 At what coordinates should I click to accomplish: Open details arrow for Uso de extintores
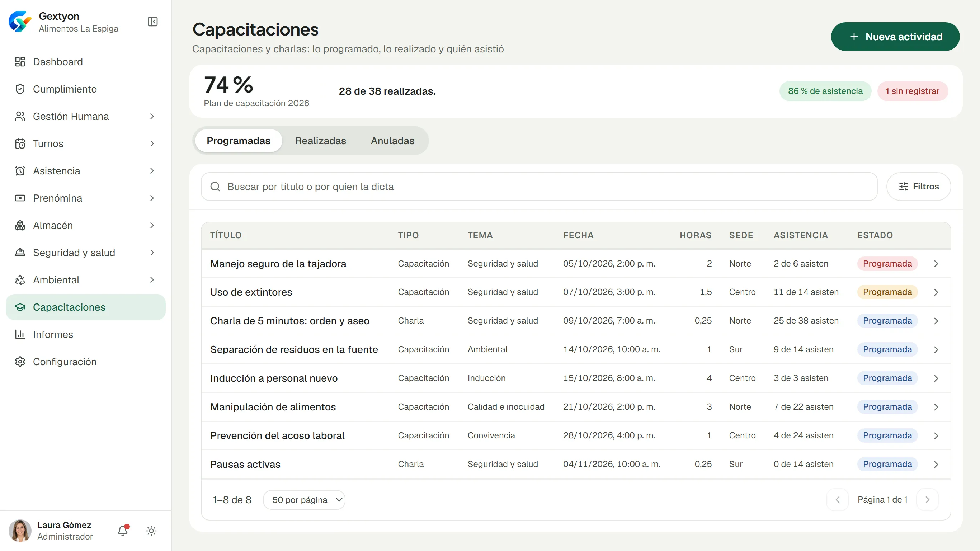[x=936, y=292]
